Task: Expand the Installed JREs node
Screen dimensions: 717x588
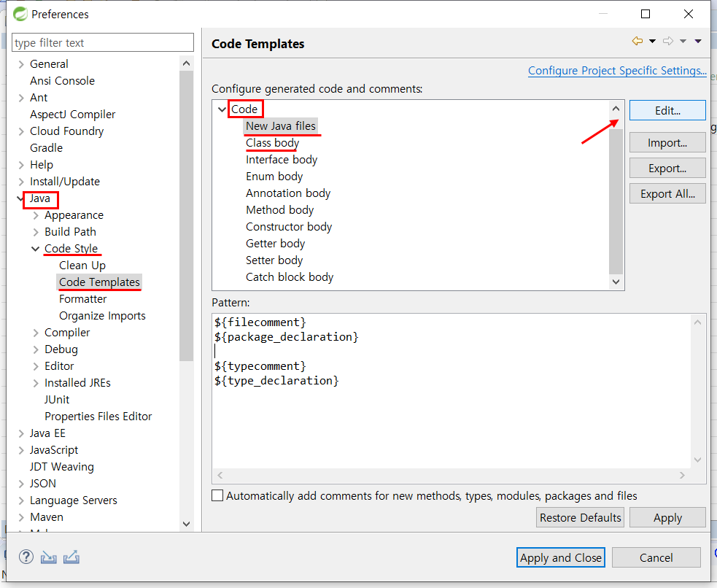Action: point(36,383)
